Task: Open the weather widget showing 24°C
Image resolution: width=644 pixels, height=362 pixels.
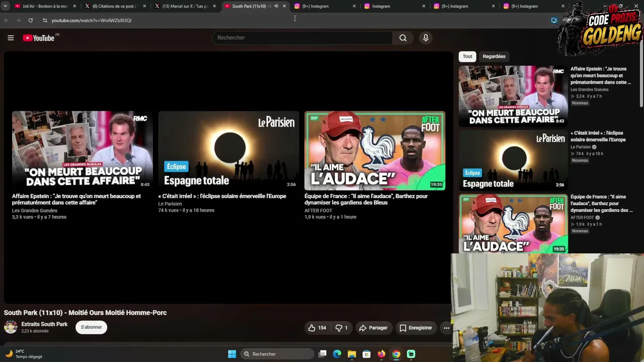Action: pos(24,354)
